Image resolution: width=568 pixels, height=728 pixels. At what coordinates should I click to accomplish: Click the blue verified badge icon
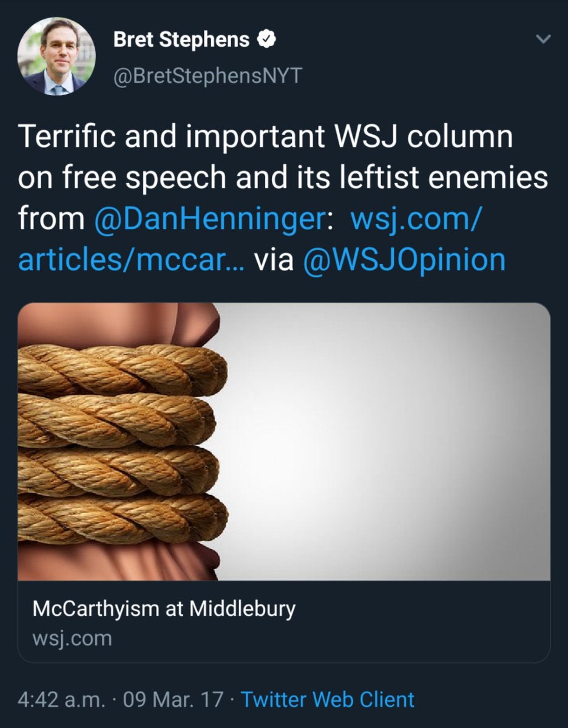coord(267,40)
